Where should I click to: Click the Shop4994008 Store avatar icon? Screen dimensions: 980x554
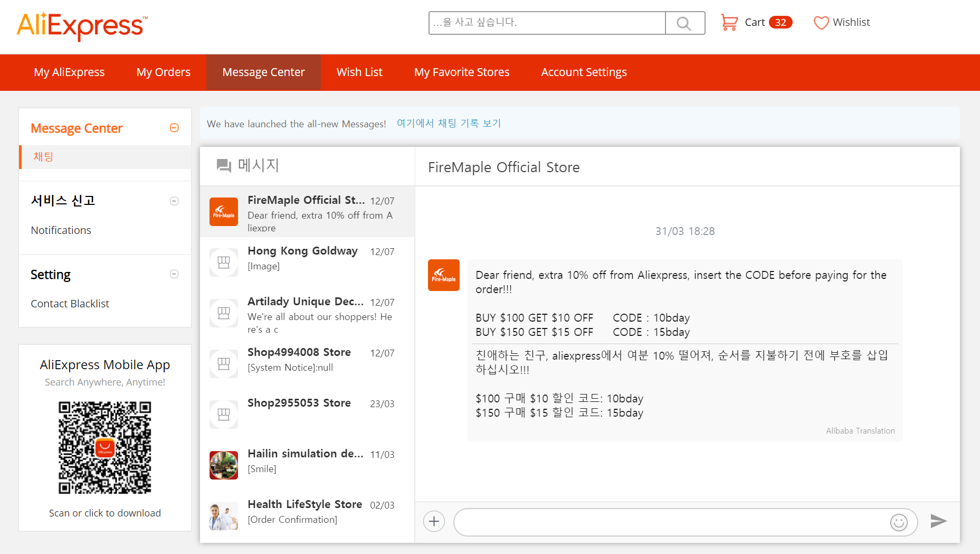[224, 364]
